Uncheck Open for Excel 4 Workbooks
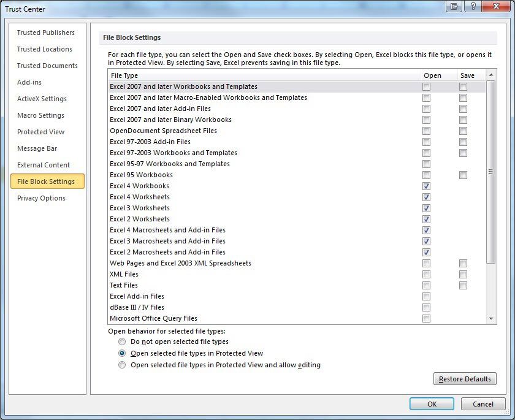The image size is (515, 420). pos(426,186)
